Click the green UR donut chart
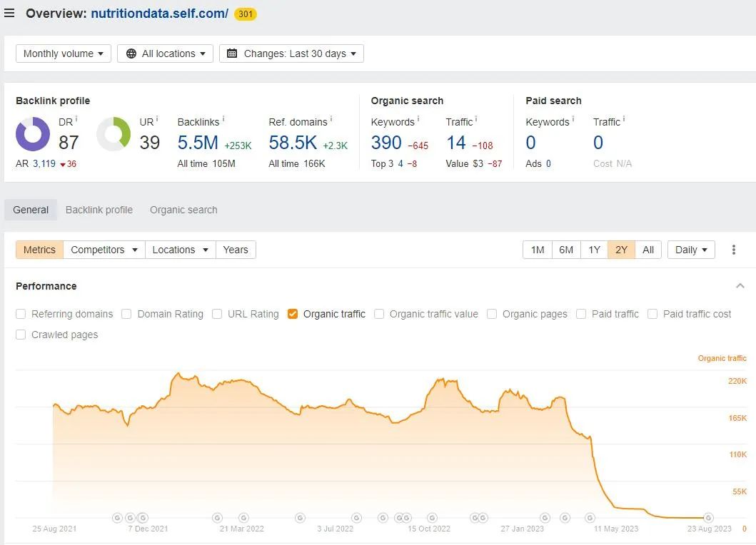 pyautogui.click(x=114, y=134)
